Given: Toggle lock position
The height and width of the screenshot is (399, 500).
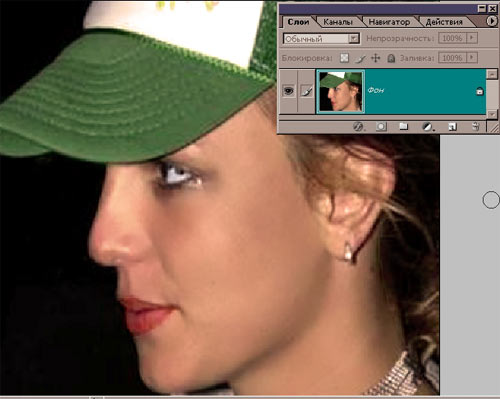Looking at the screenshot, I should tap(376, 58).
